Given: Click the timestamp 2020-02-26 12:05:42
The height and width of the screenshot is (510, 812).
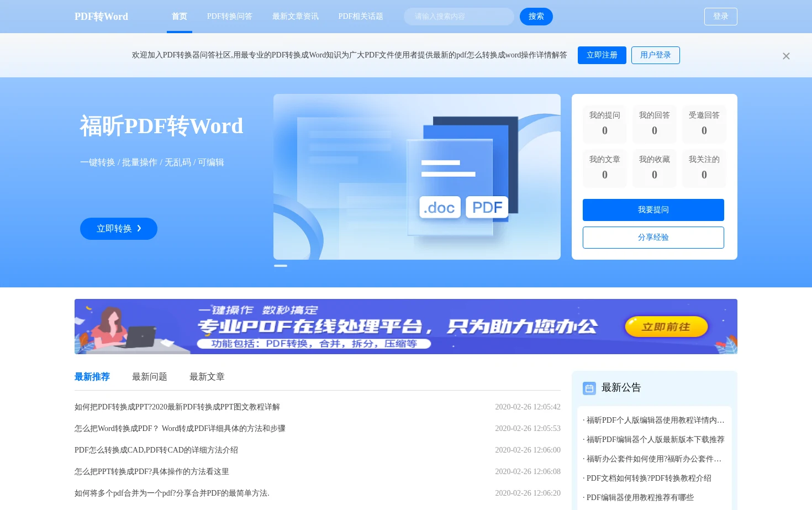Looking at the screenshot, I should point(528,407).
